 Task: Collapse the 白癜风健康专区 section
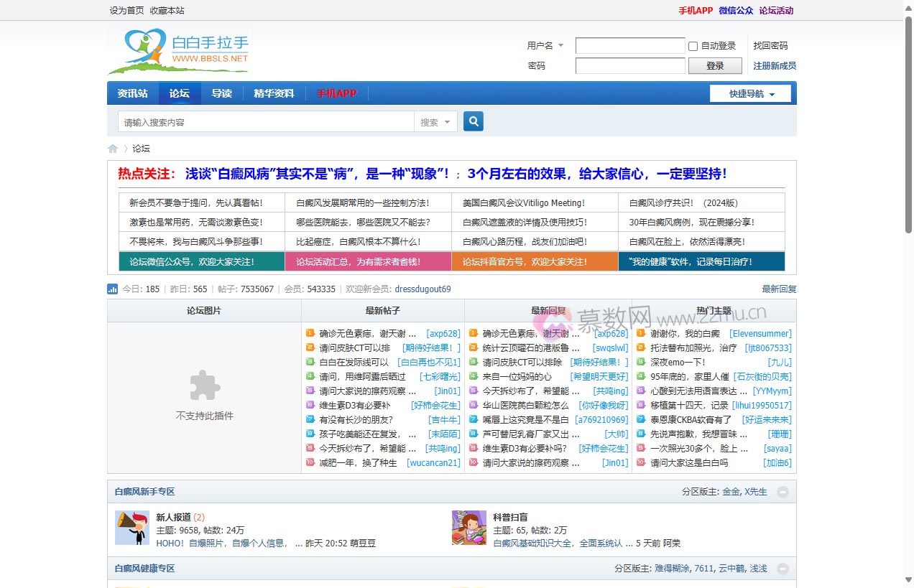pyautogui.click(x=783, y=568)
